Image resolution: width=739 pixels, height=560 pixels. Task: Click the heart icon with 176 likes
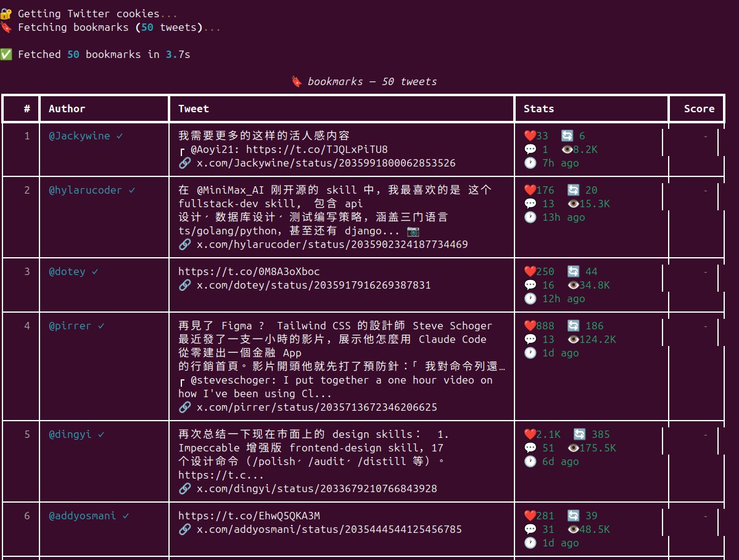pos(530,190)
